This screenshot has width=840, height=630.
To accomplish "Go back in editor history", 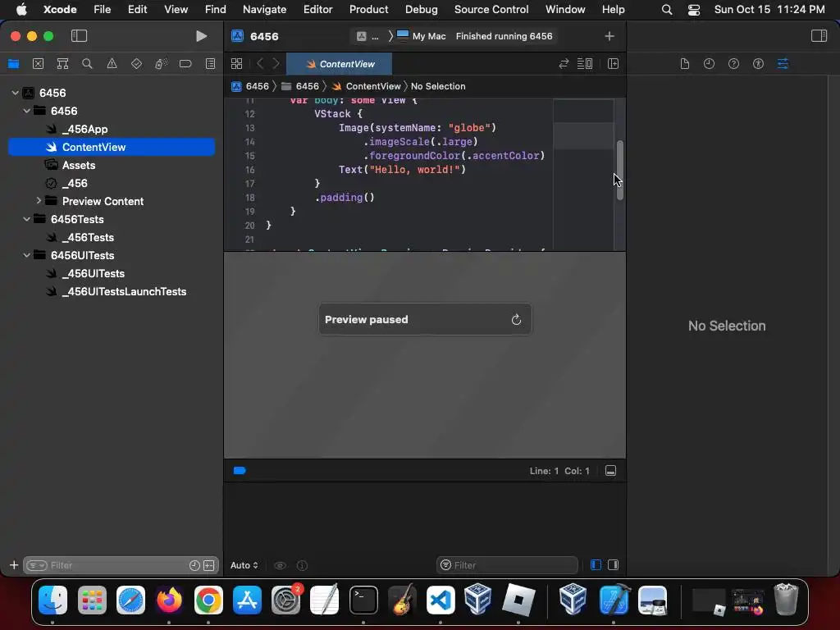I will 260,64.
